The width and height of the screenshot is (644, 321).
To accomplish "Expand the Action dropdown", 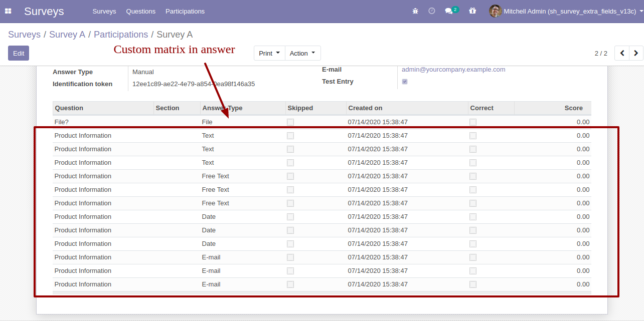I will tap(302, 53).
